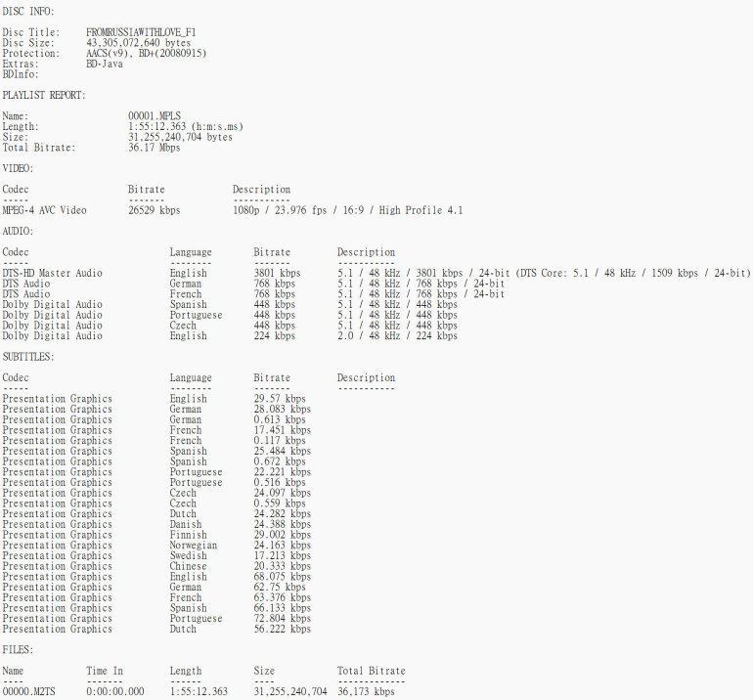The height and width of the screenshot is (700, 753).
Task: Click the 3801 kbps audio bitrate
Action: 277,273
